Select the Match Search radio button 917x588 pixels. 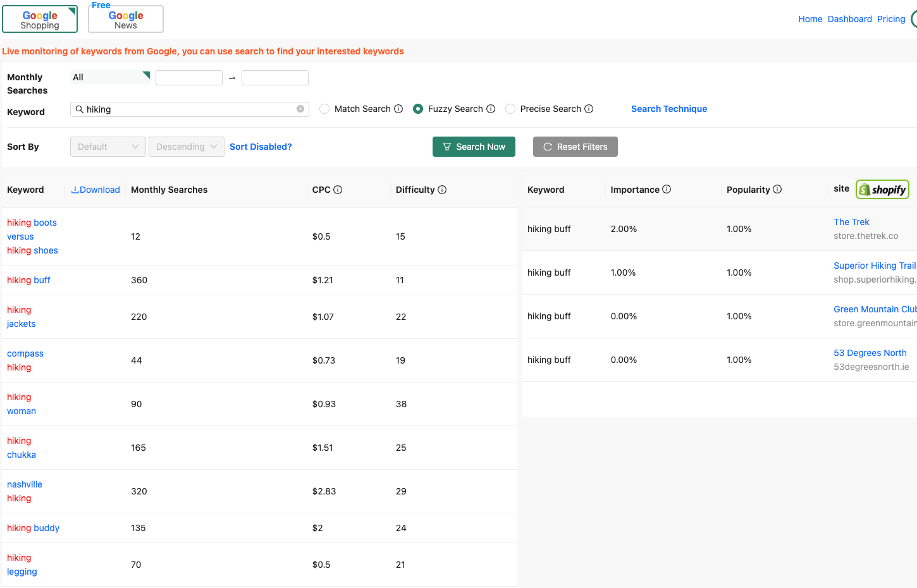click(324, 108)
